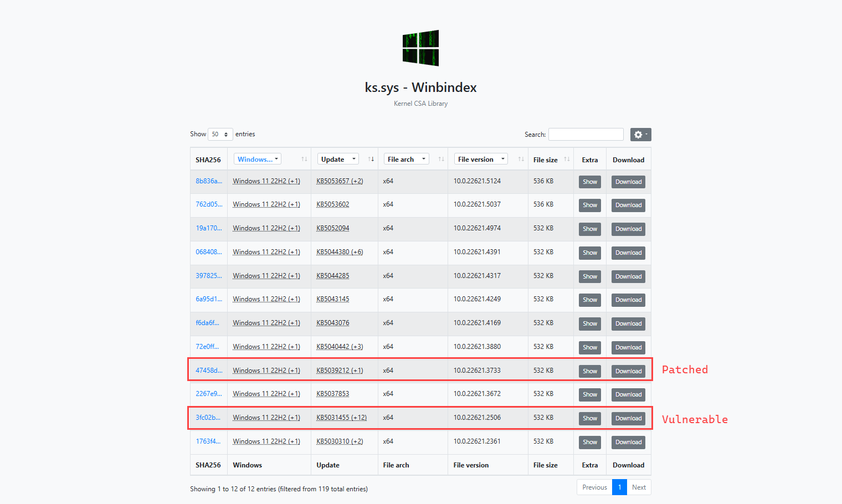Viewport: 842px width, 504px height.
Task: Click update KB5053602
Action: 333,204
